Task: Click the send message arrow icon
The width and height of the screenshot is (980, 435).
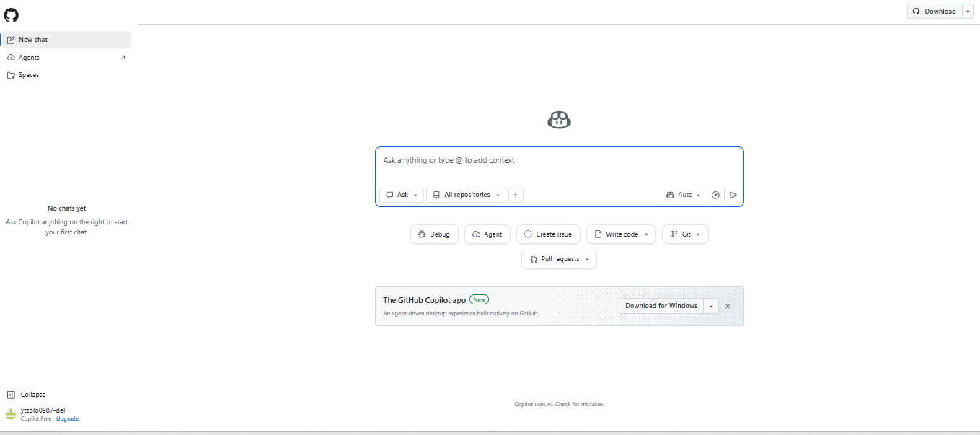Action: click(x=733, y=195)
